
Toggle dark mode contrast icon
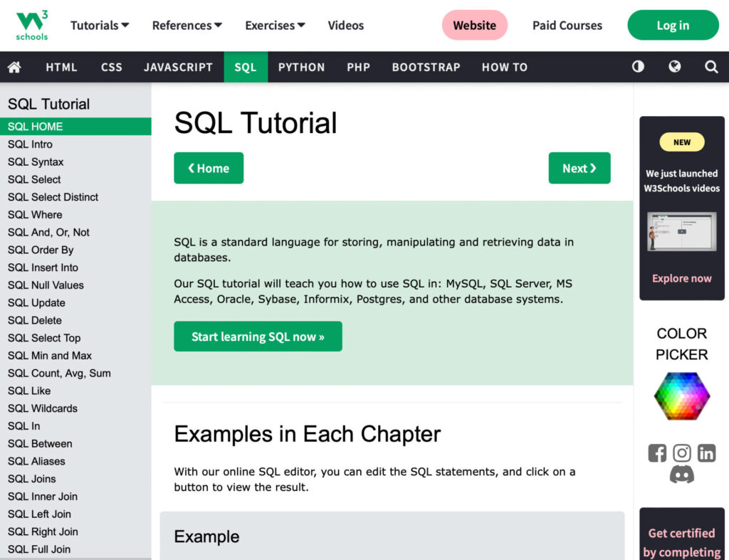638,67
